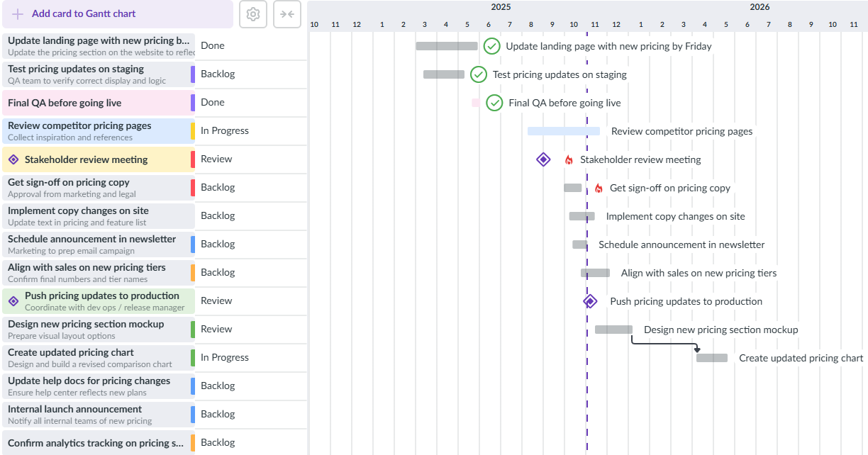Toggle completion on Update landing page task
868x455 pixels.
(492, 46)
